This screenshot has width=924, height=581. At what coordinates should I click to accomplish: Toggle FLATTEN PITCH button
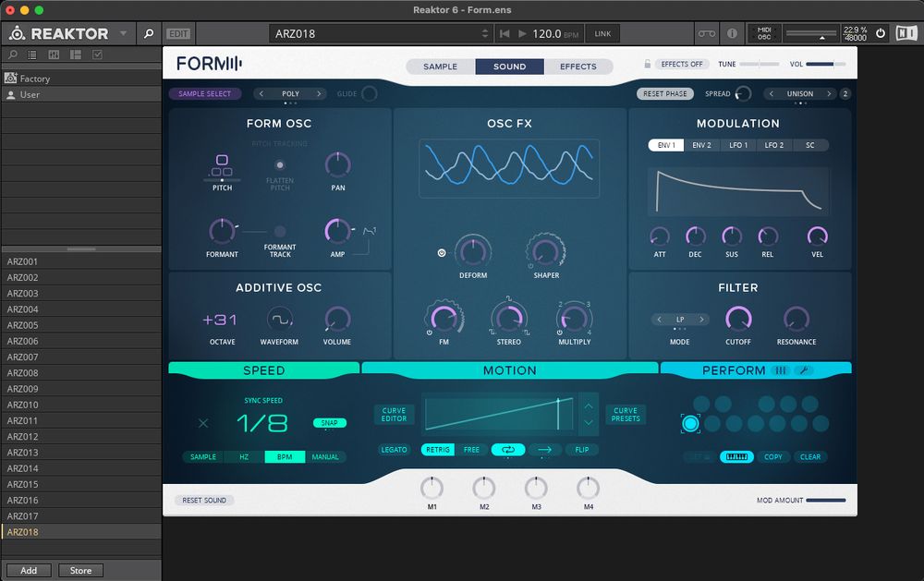[x=280, y=165]
